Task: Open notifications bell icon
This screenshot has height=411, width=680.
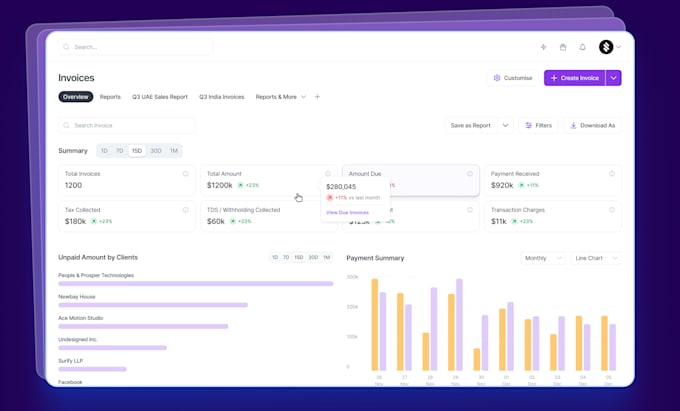Action: [x=582, y=47]
